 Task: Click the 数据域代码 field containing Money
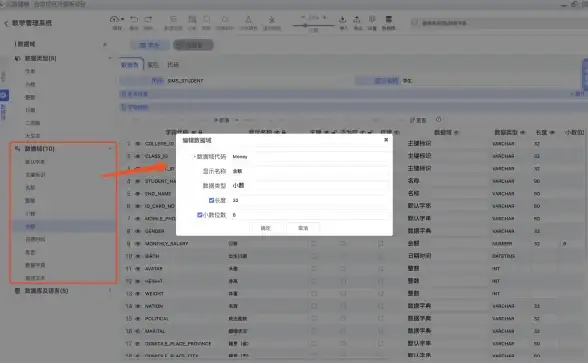[x=310, y=157]
